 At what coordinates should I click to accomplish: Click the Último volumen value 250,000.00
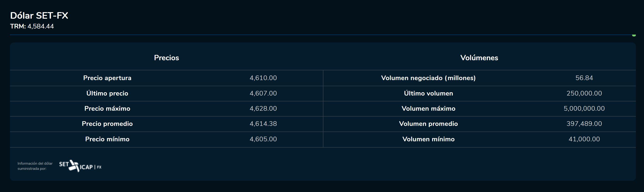click(x=584, y=93)
